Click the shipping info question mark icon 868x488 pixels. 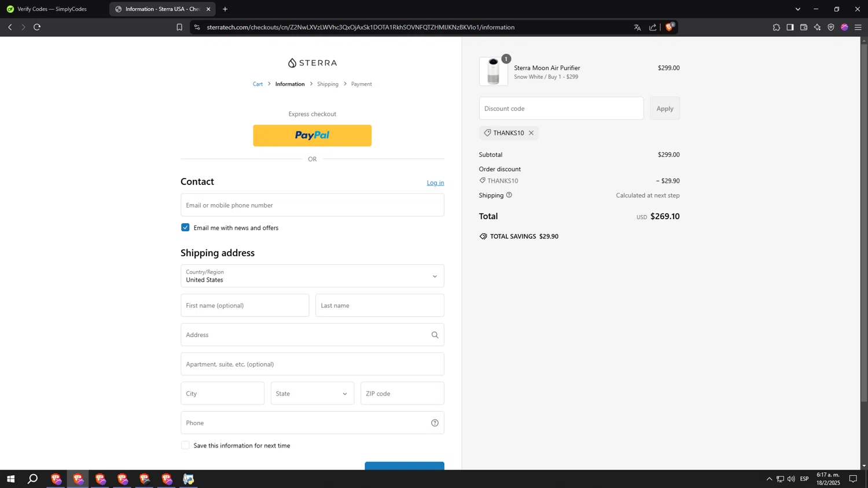pos(509,195)
